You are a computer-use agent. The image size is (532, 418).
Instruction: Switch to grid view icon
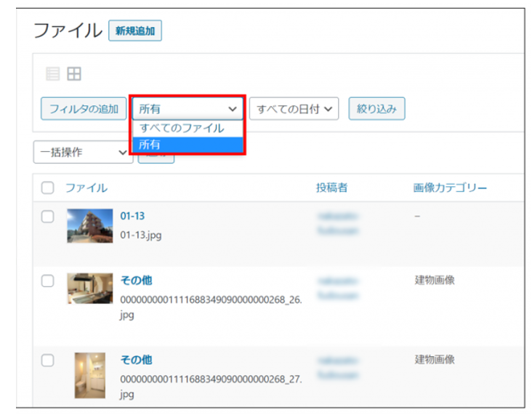(74, 73)
